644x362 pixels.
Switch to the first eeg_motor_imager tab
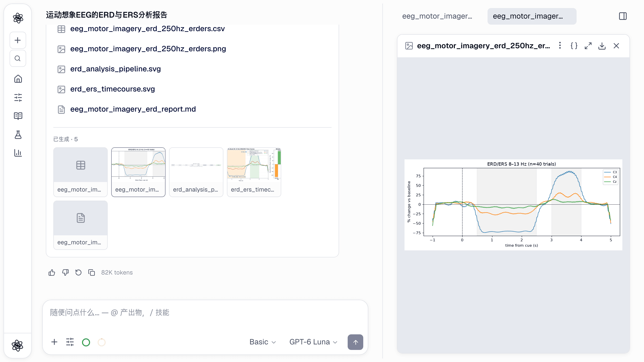[437, 16]
